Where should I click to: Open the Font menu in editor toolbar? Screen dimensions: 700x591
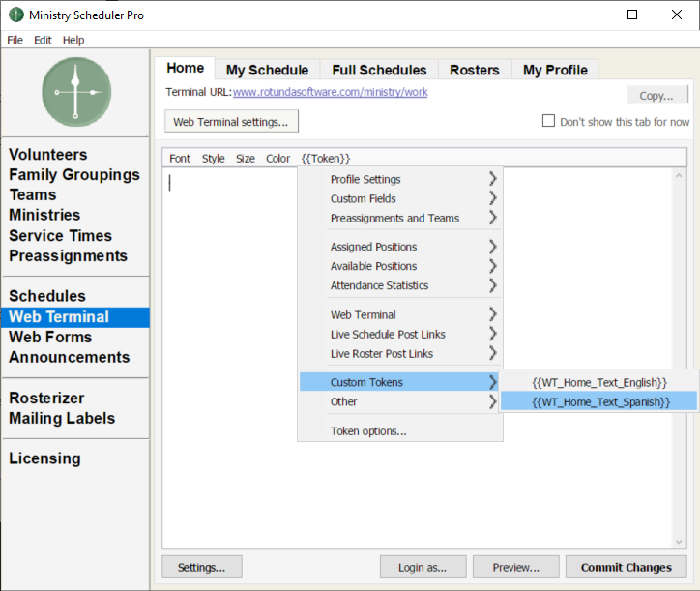[180, 159]
